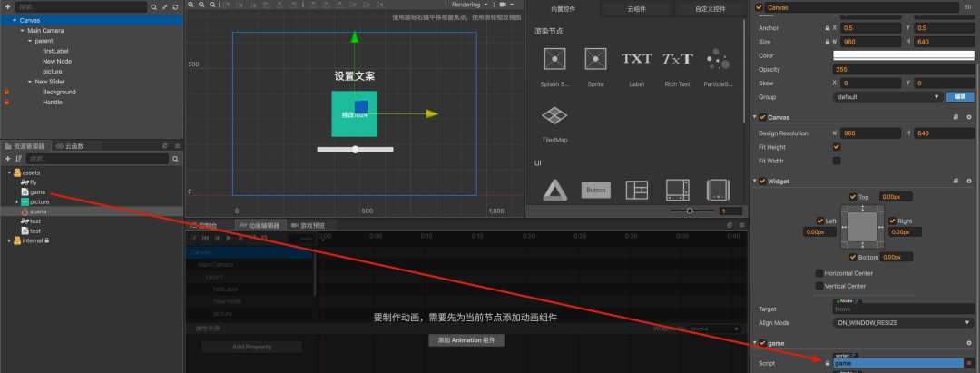The image size is (980, 373).
Task: Collapse the New Slider node
Action: point(30,81)
